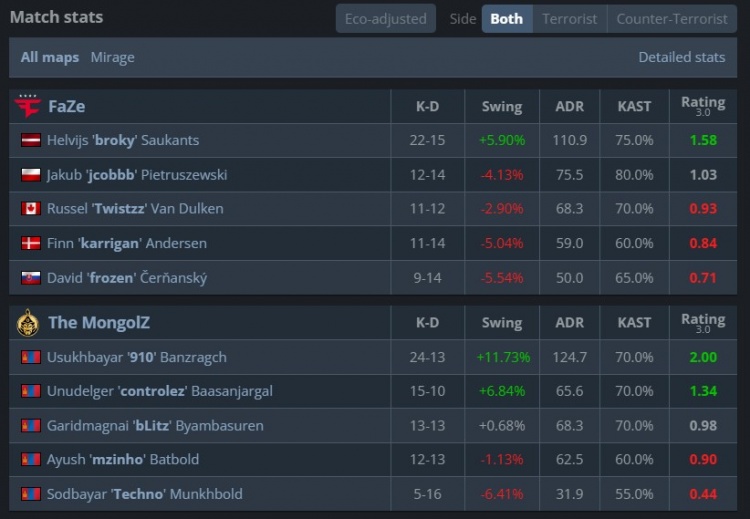Image resolution: width=750 pixels, height=519 pixels.
Task: Click the FaZe Rating 3.0 column header
Action: 703,105
